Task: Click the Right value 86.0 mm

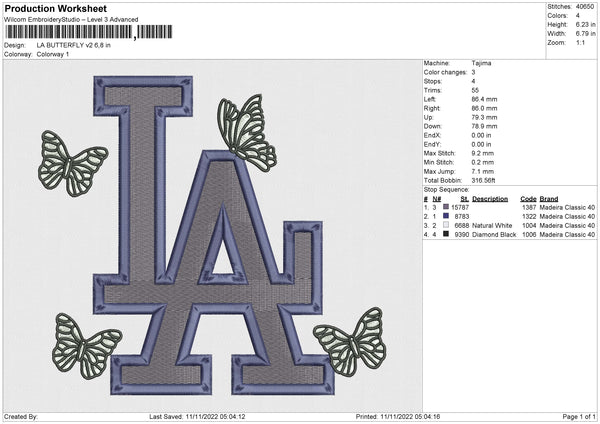Action: click(x=484, y=108)
